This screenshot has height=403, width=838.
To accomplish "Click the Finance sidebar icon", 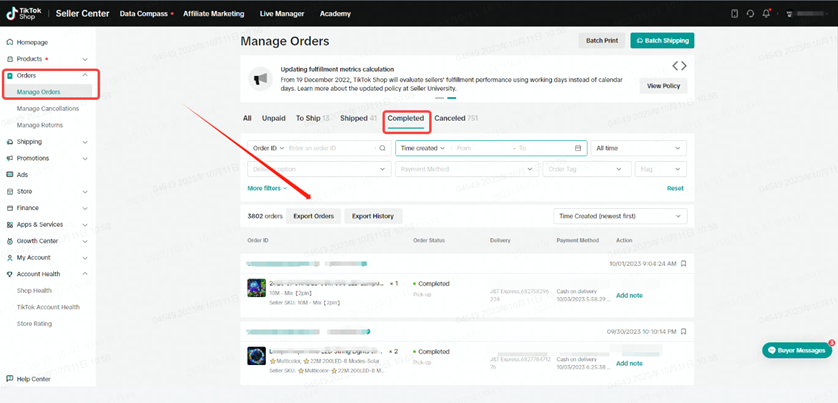I will [10, 208].
